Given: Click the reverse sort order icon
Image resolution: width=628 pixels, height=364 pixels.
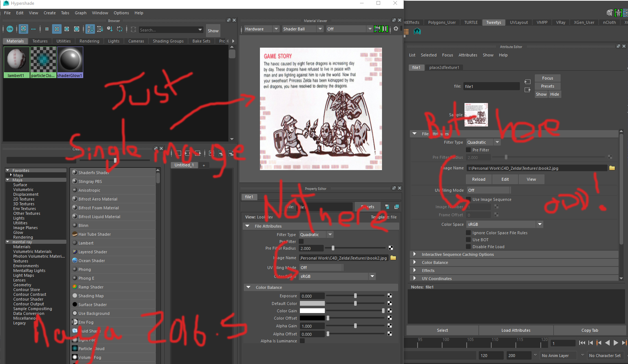Looking at the screenshot, I should [120, 29].
